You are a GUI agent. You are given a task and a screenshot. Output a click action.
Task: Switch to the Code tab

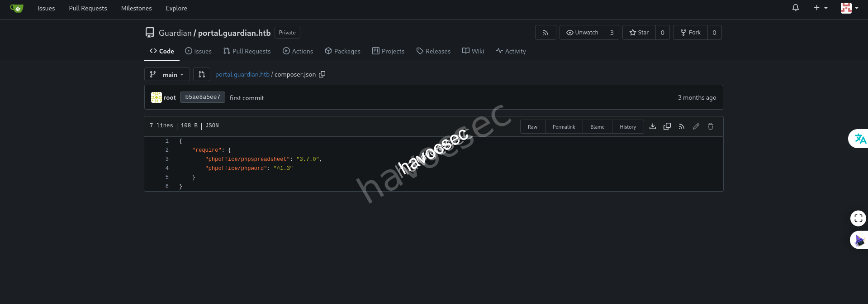pos(162,51)
